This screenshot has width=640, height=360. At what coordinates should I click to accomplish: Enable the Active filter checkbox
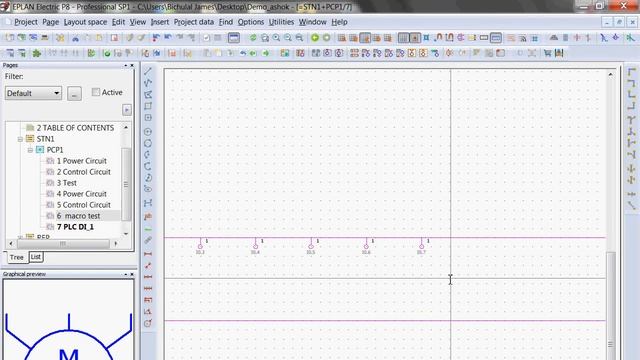96,92
